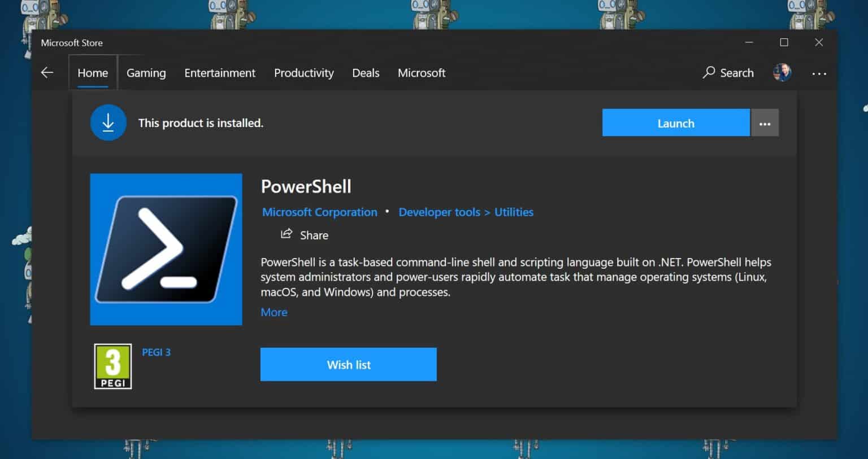Click the PEGI 3 rating badge
The image size is (868, 459).
pyautogui.click(x=113, y=366)
